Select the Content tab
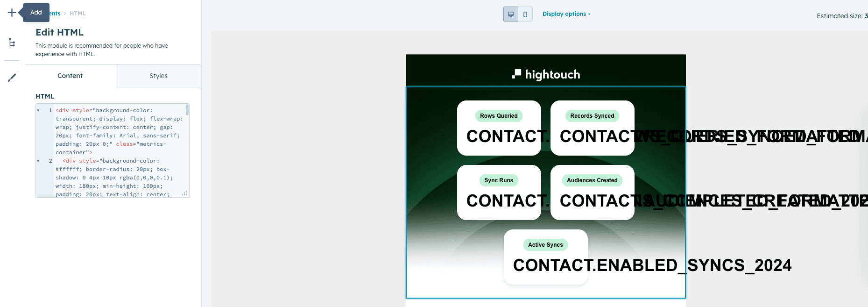The image size is (868, 307). point(70,76)
